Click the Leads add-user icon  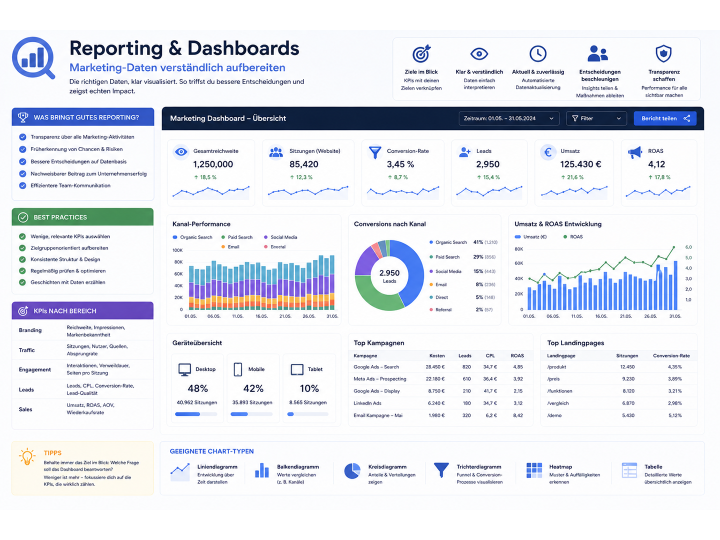pyautogui.click(x=465, y=152)
